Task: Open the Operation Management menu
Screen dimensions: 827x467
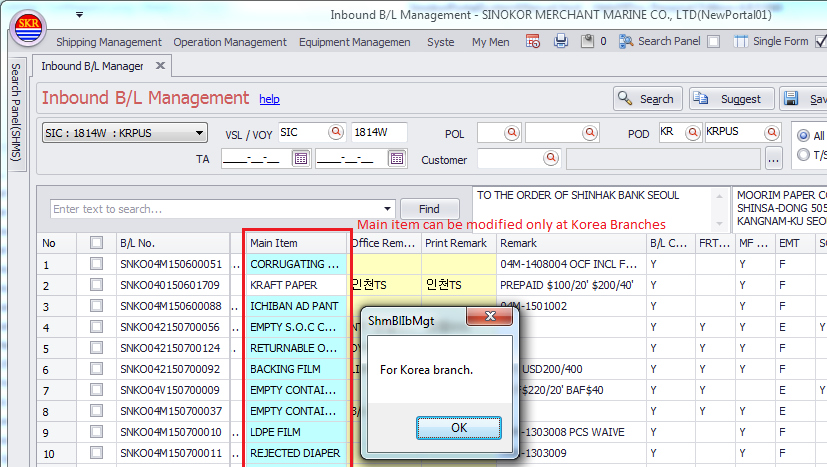Action: point(229,42)
